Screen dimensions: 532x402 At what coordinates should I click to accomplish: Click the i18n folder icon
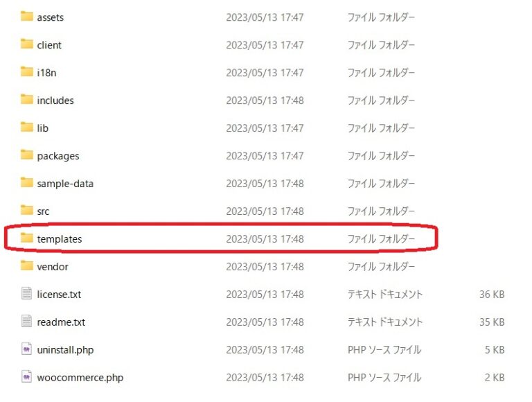pyautogui.click(x=27, y=72)
